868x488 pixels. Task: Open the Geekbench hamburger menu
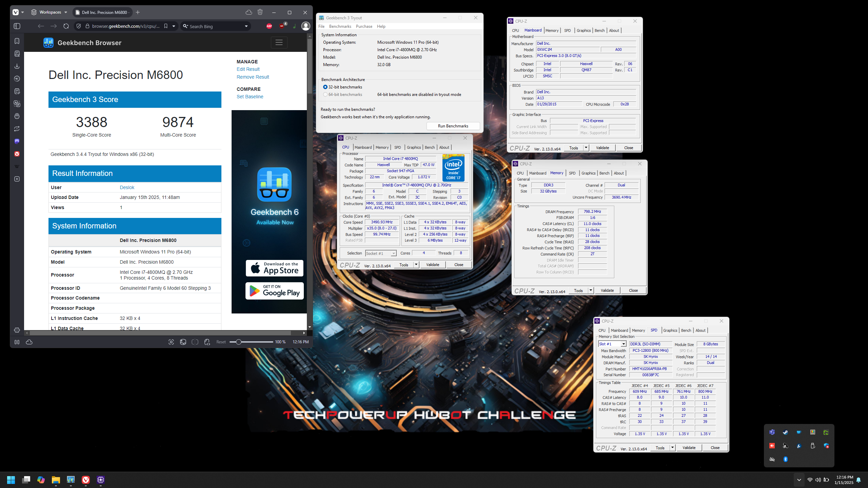click(x=279, y=42)
